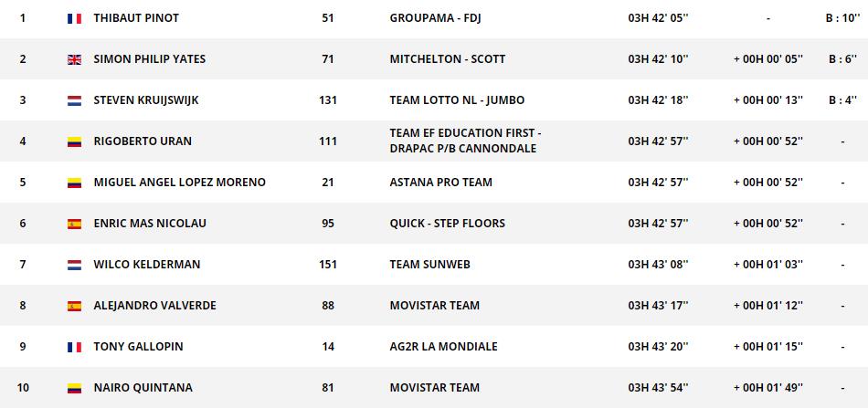The width and height of the screenshot is (868, 408).
Task: Open the Mitchelton - Scott team page
Action: click(447, 59)
